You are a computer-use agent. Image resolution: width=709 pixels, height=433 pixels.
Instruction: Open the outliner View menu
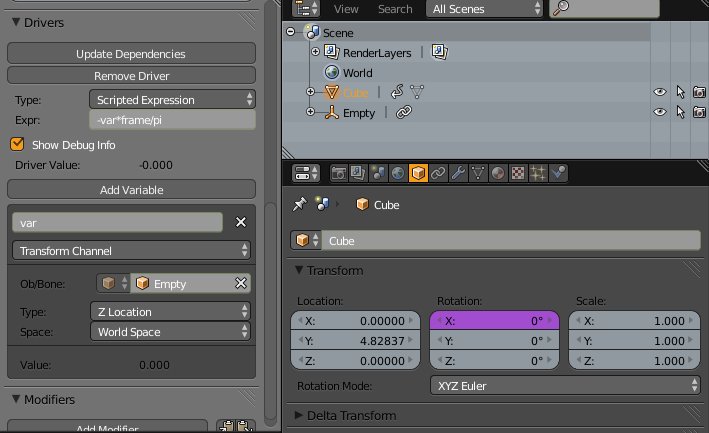346,9
